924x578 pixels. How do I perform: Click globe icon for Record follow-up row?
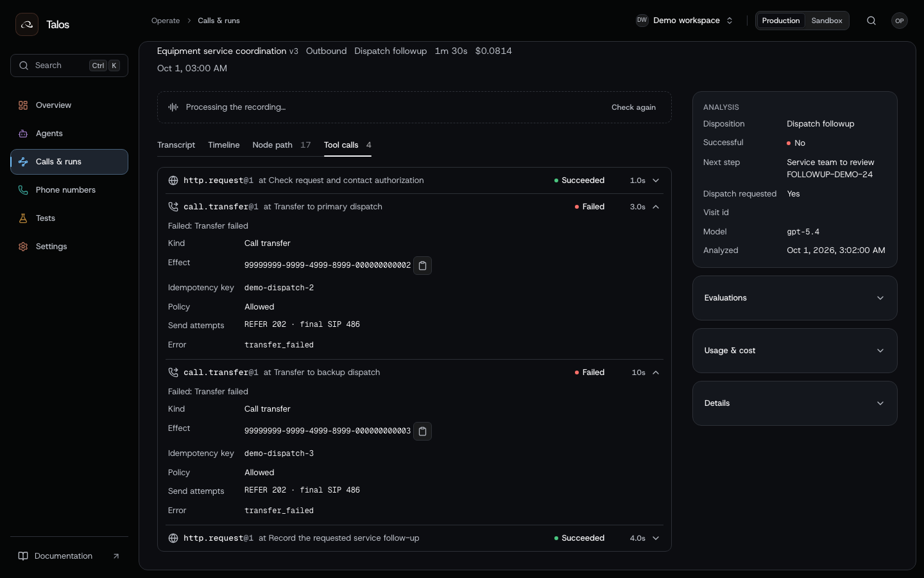173,538
